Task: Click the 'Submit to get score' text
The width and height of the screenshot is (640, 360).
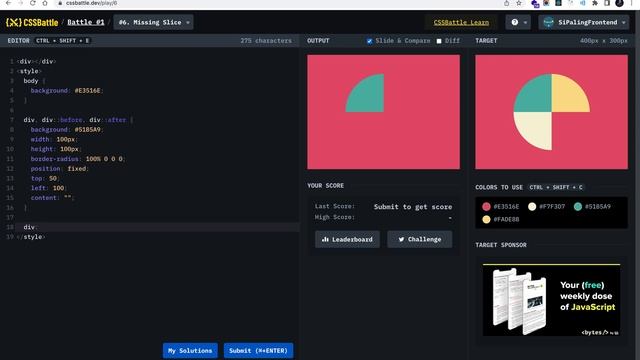Action: 413,207
